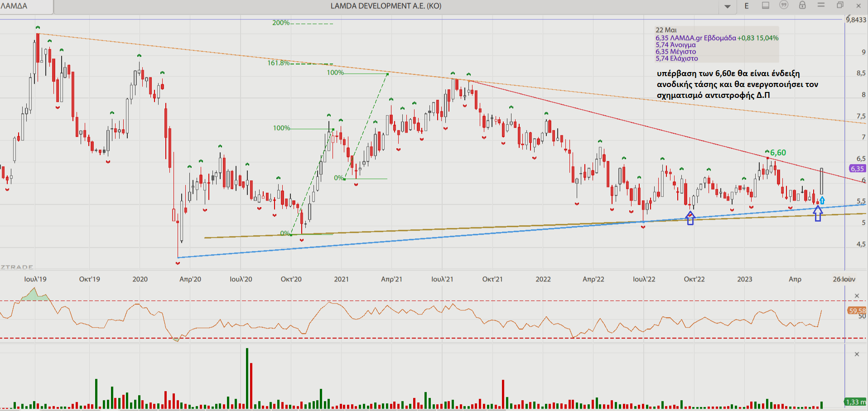
Task: Click the 2023 date axis label
Action: (745, 279)
